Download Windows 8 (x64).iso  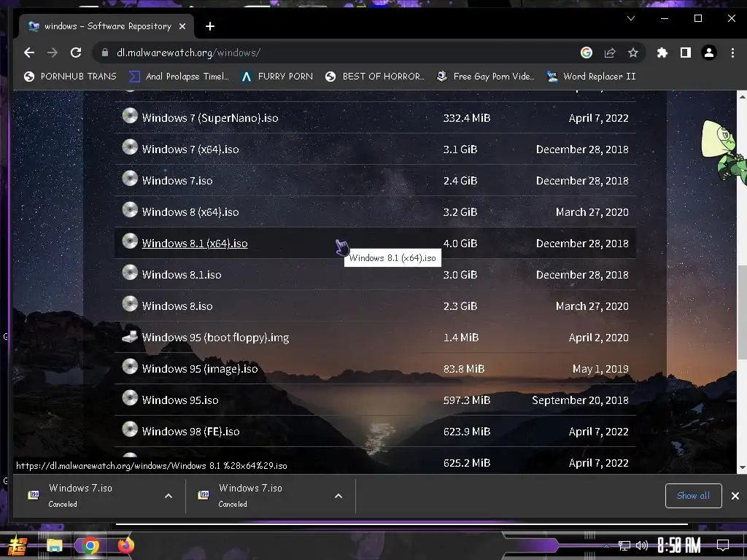click(190, 212)
